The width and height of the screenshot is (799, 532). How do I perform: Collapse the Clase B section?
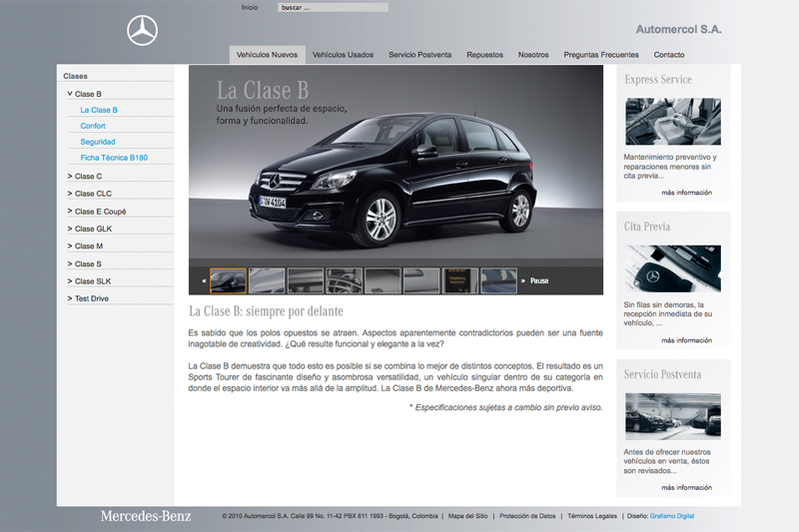click(x=84, y=94)
